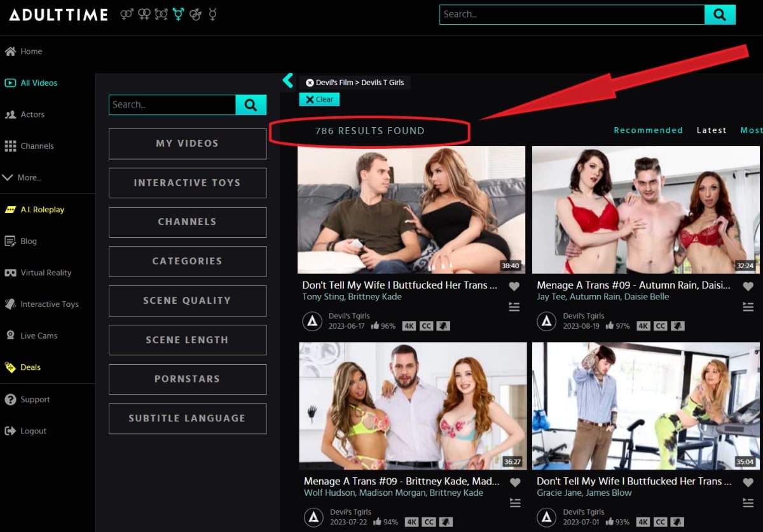Expand the MY VIDEOS filter section
This screenshot has height=532, width=763.
click(x=188, y=144)
